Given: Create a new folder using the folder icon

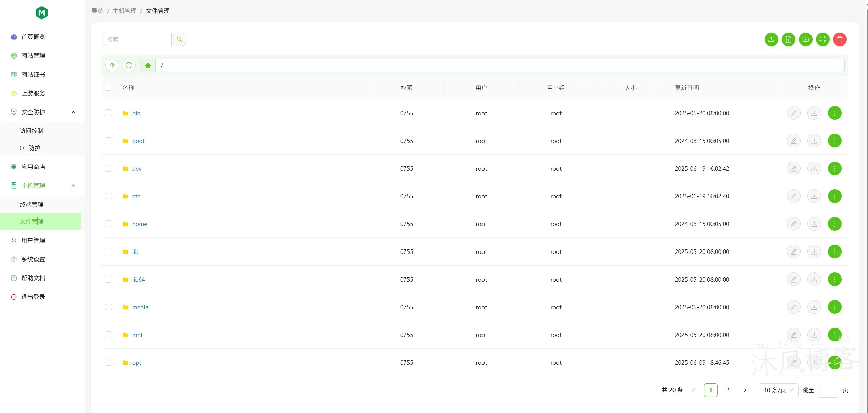Looking at the screenshot, I should pyautogui.click(x=806, y=39).
